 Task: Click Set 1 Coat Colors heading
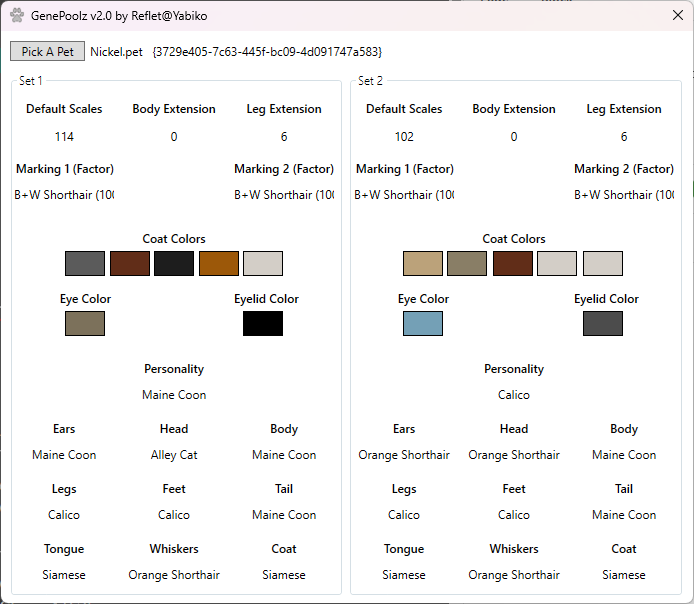pyautogui.click(x=174, y=239)
